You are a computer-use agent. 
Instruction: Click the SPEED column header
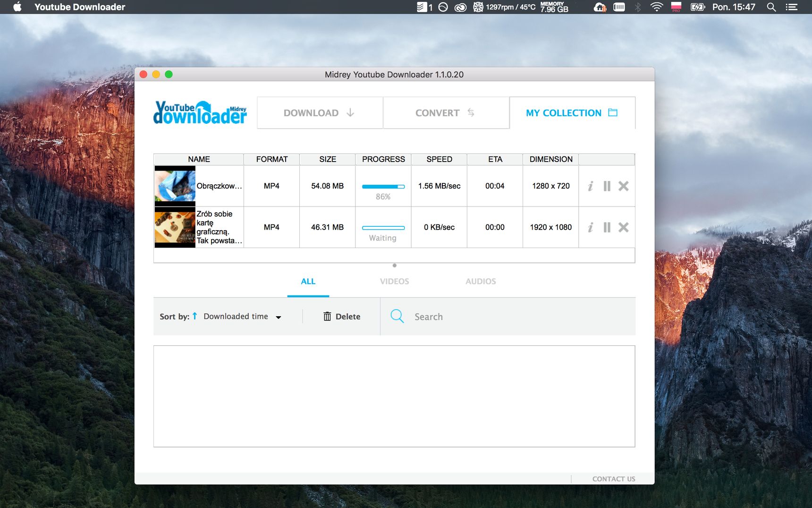pyautogui.click(x=440, y=159)
